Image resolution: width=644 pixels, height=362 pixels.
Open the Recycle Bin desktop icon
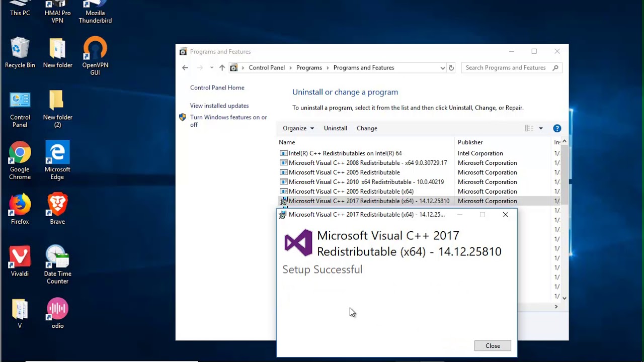pyautogui.click(x=20, y=53)
